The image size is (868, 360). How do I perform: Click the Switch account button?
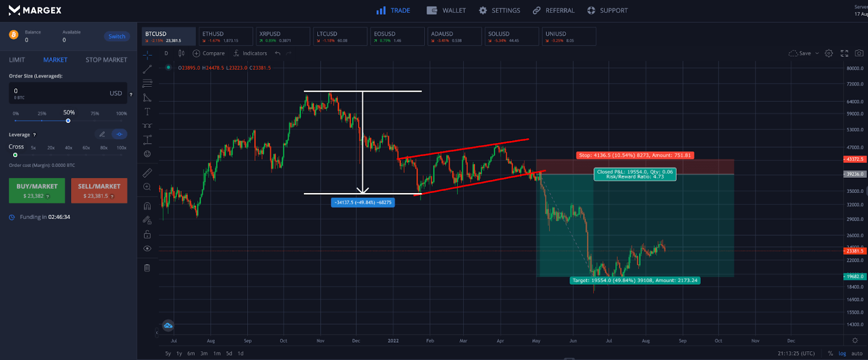(117, 36)
